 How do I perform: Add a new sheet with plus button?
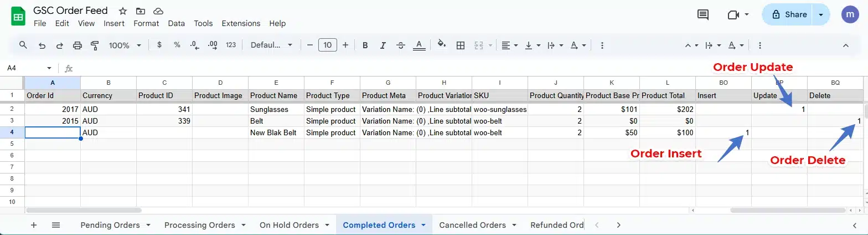(x=34, y=225)
